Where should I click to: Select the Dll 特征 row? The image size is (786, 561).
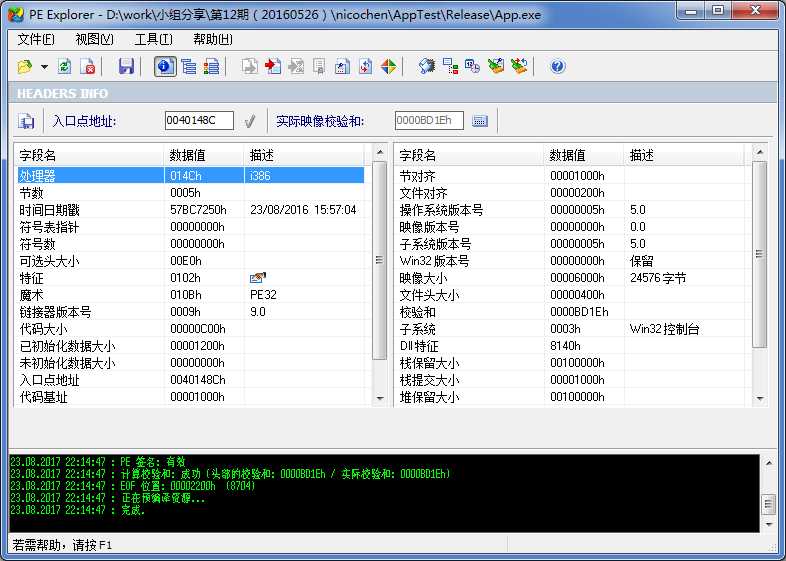[570, 346]
